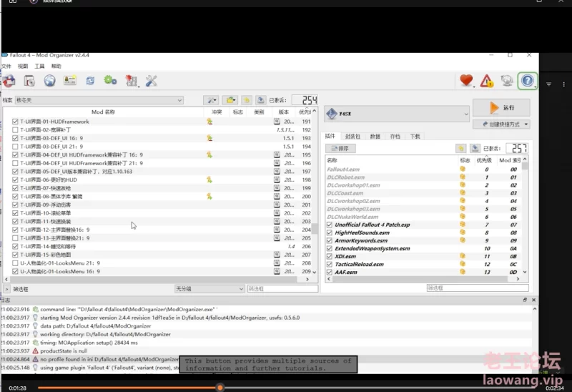Click video progress bar orange playhead

tap(220, 387)
